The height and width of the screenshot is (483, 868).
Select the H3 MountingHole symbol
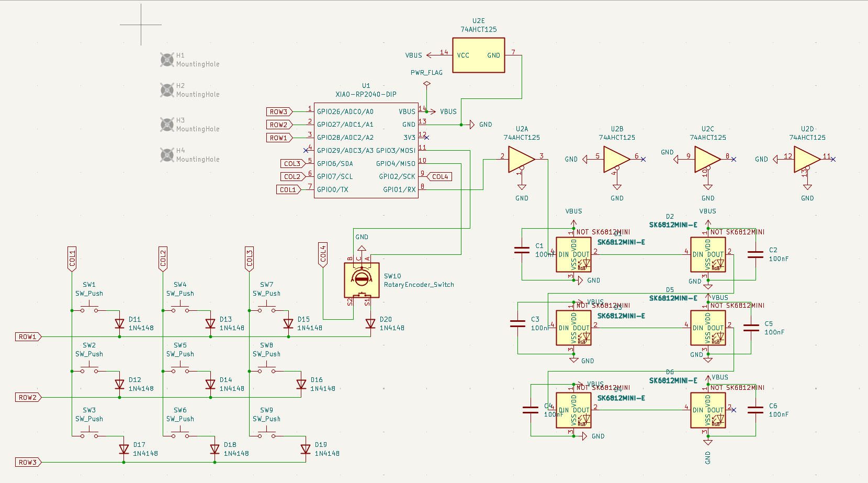[167, 125]
